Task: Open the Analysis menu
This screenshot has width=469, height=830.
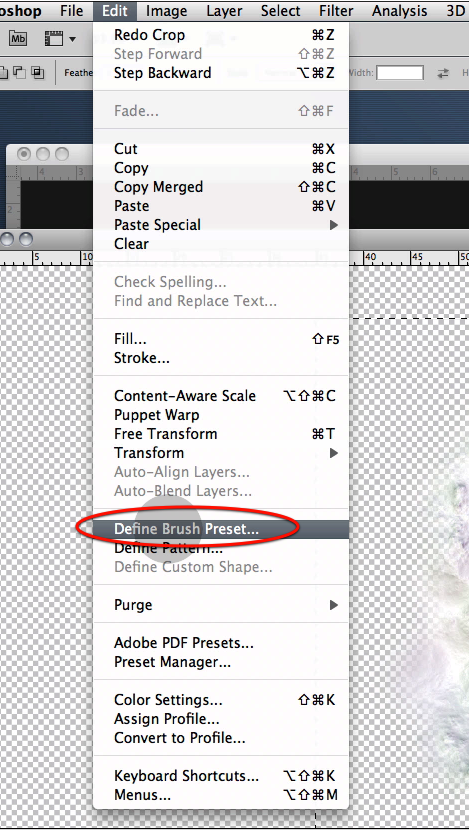Action: 400,11
